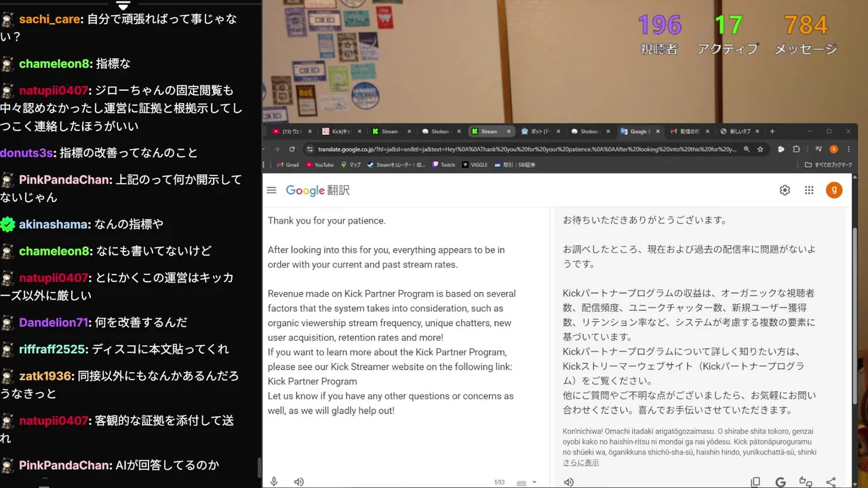The height and width of the screenshot is (488, 868).
Task: Rate this translation with thumbs icon
Action: coord(806,482)
